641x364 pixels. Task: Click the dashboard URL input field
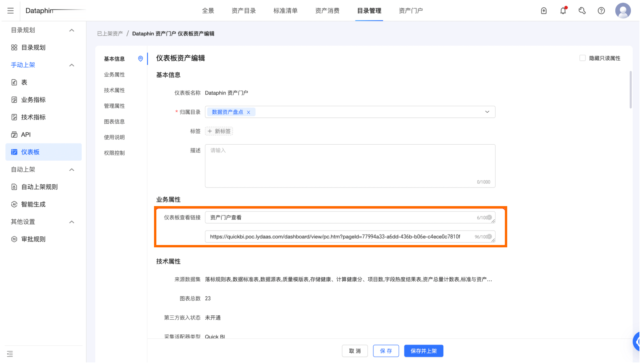(350, 236)
